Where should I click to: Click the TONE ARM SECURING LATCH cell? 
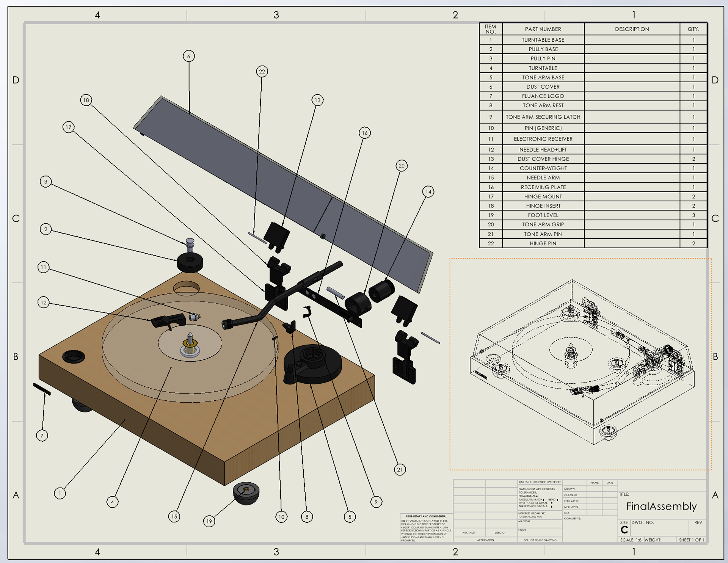[543, 117]
